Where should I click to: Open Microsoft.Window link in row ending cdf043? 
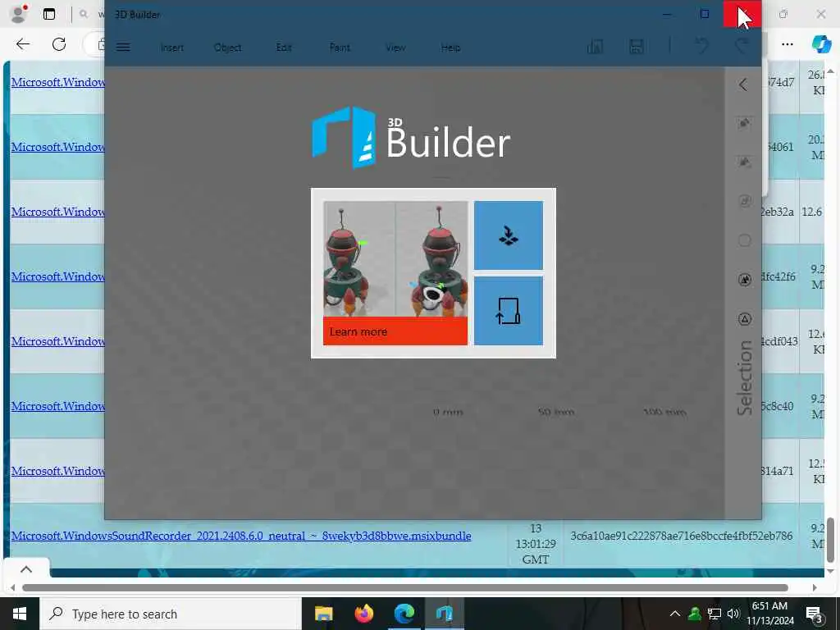58,341
